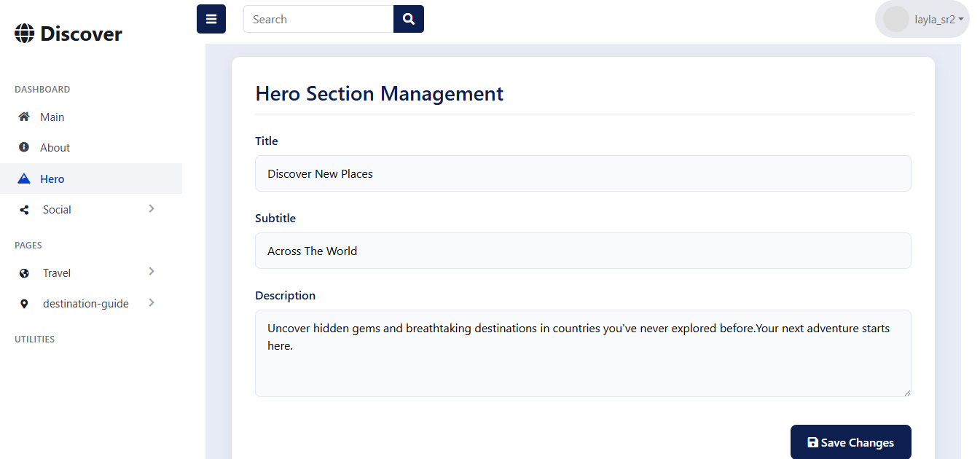Expand the Social submenu chevron
Image resolution: width=980 pixels, height=459 pixels.
(x=152, y=209)
